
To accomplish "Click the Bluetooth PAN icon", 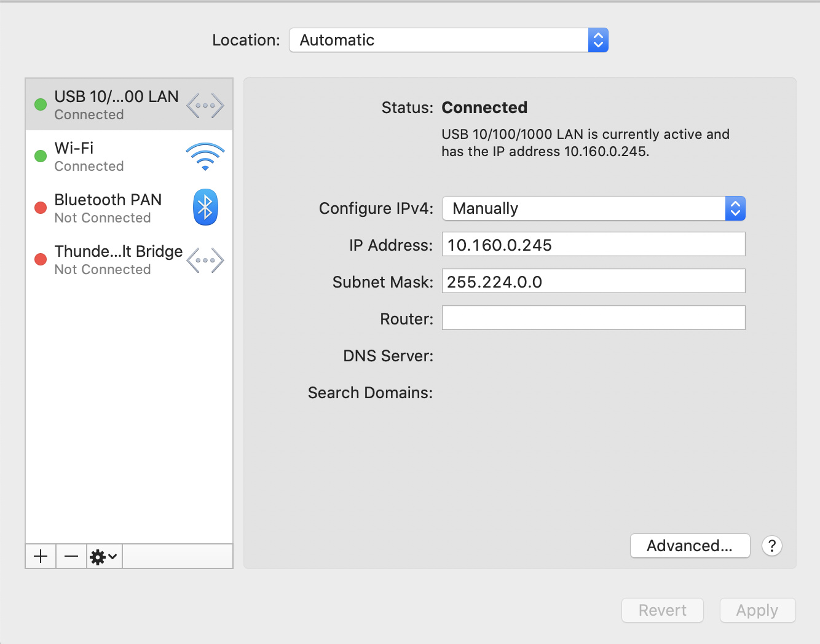I will (x=205, y=207).
